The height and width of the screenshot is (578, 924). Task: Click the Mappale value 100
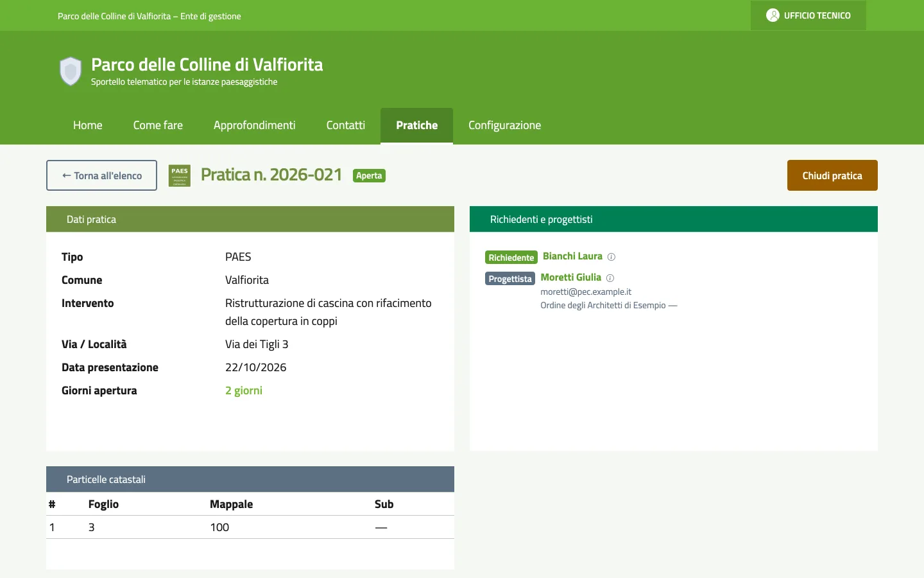pyautogui.click(x=219, y=527)
